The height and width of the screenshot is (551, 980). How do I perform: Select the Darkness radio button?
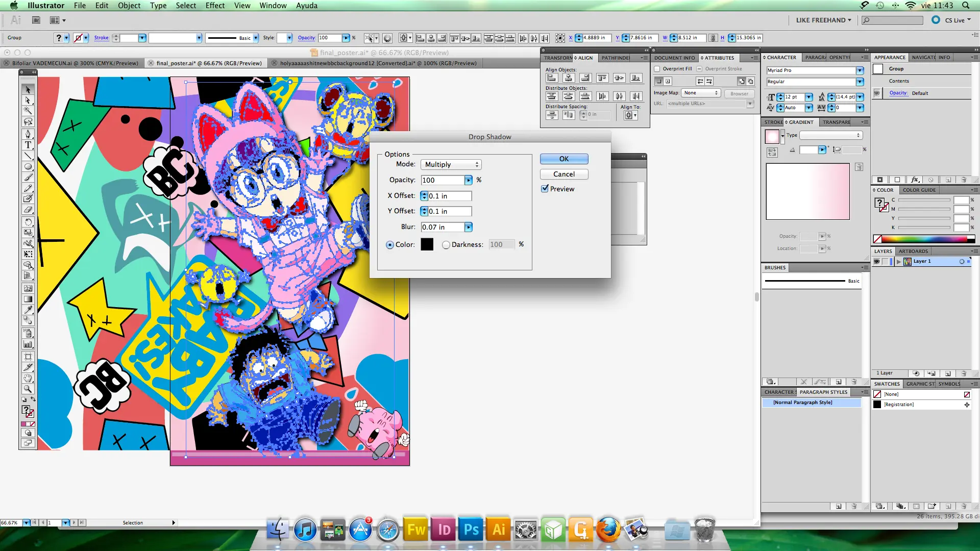pyautogui.click(x=446, y=245)
